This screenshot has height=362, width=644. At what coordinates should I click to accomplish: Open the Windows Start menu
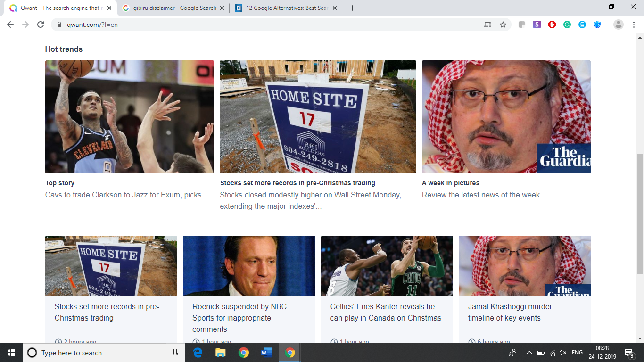(x=11, y=353)
